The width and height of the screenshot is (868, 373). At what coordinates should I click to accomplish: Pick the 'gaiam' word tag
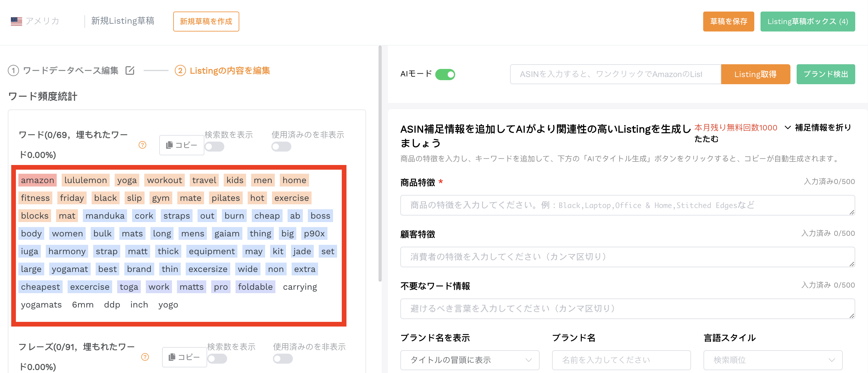[x=227, y=233]
